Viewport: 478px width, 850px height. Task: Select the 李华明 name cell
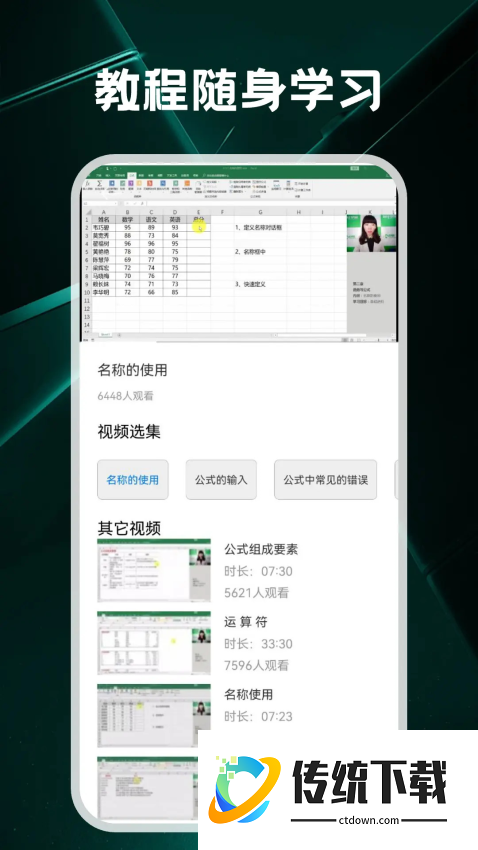coord(103,292)
